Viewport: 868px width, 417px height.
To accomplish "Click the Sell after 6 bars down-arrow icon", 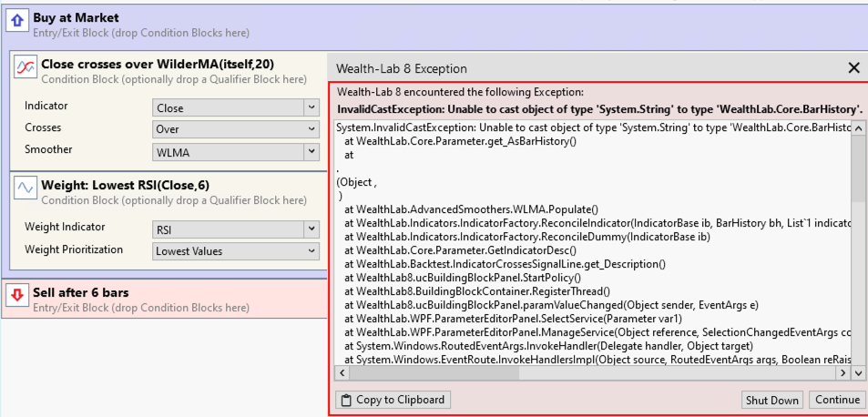I will coord(17,296).
